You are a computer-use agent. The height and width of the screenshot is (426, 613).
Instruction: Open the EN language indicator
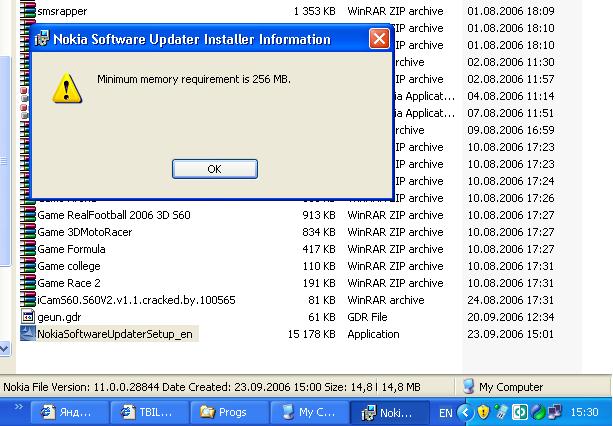[445, 413]
